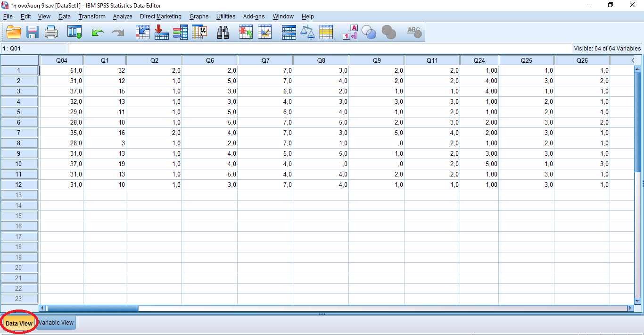Image resolution: width=644 pixels, height=335 pixels.
Task: Open Find with the binoculars icon
Action: (223, 32)
